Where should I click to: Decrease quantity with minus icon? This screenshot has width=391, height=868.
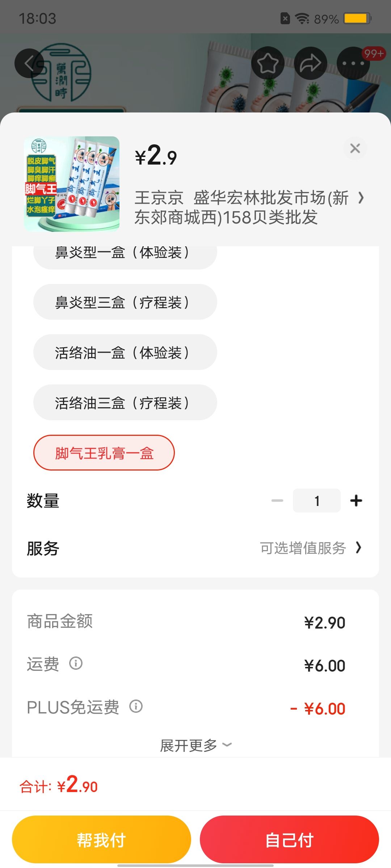[277, 501]
